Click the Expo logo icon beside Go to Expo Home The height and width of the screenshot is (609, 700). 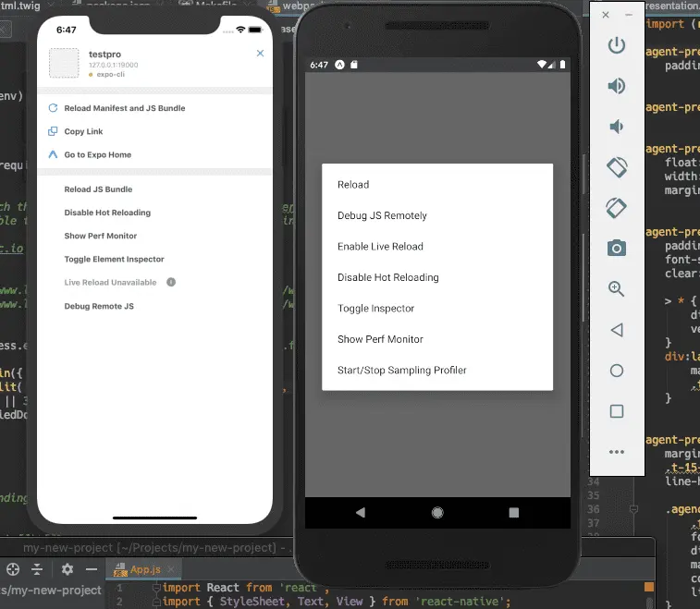pos(53,154)
